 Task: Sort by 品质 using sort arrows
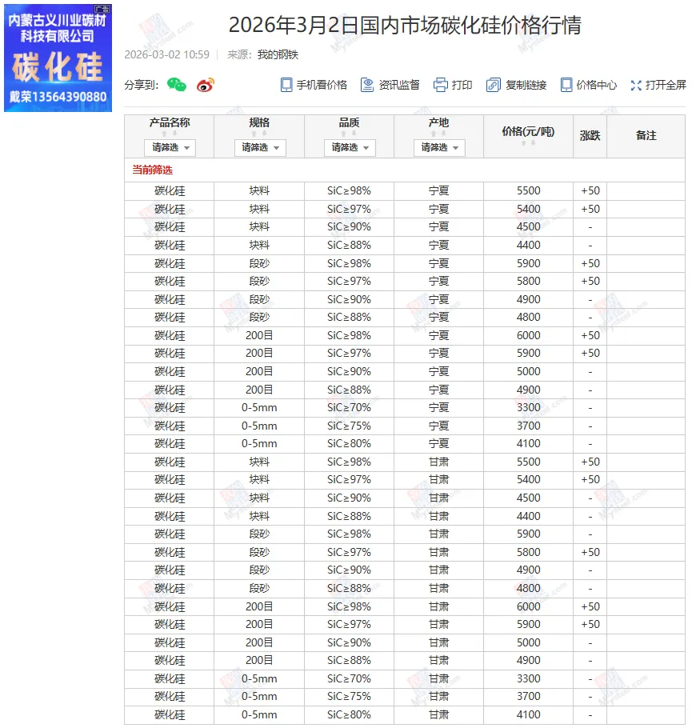click(349, 134)
